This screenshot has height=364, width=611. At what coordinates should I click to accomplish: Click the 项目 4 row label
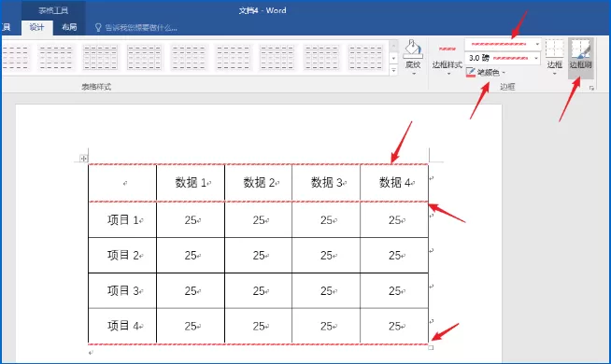[x=122, y=326]
